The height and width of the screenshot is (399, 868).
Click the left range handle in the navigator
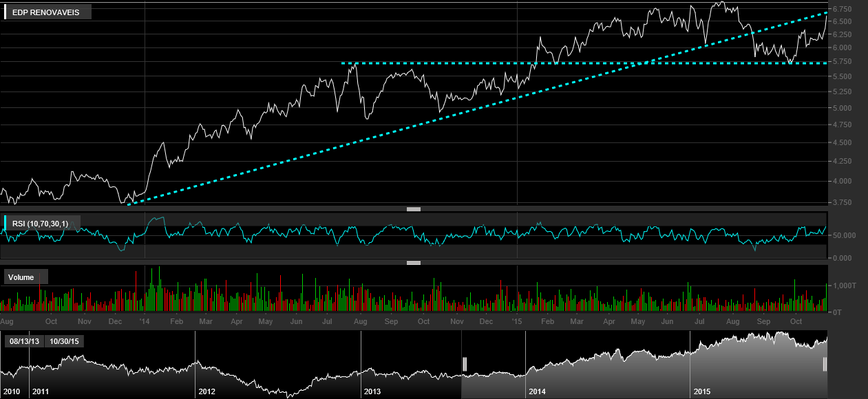[x=465, y=364]
